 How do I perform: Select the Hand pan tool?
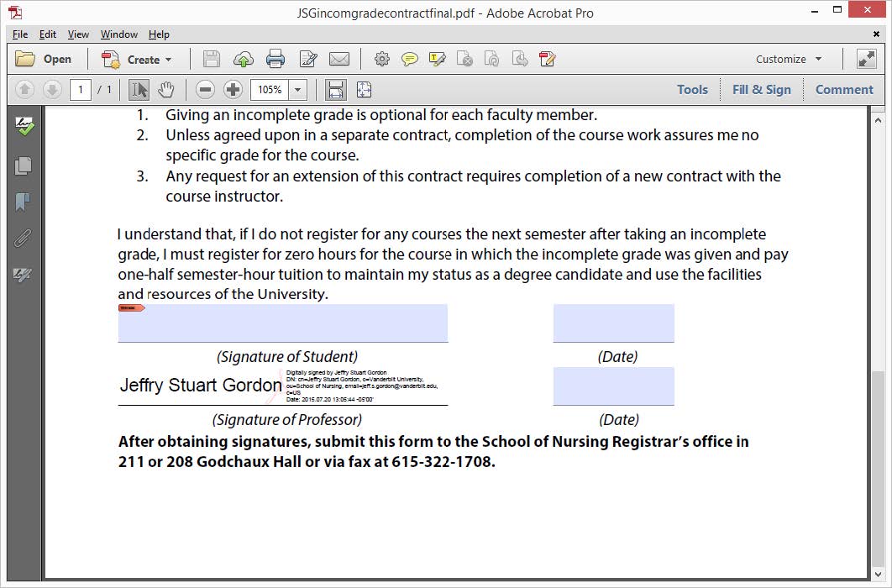165,89
